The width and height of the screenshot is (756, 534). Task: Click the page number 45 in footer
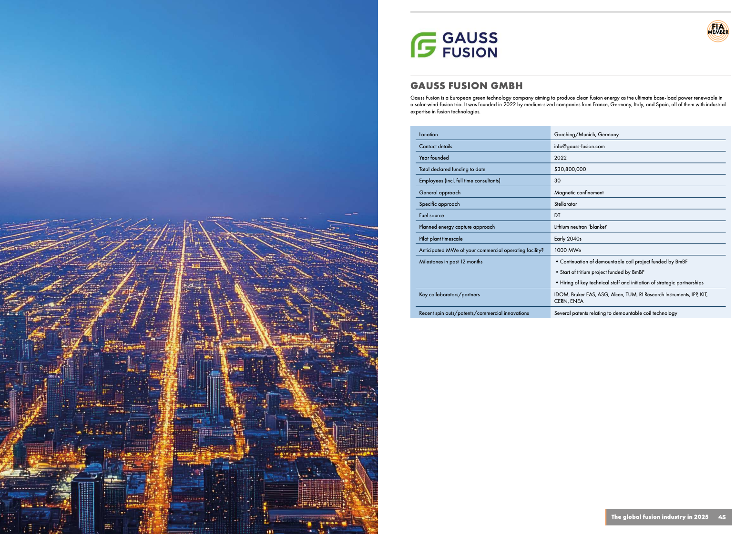pos(722,517)
